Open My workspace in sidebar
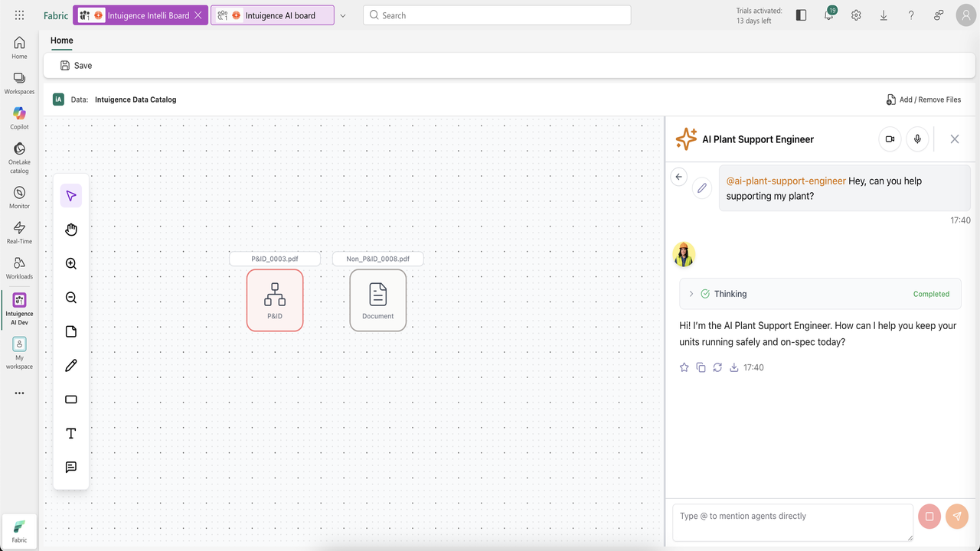Screen dimensions: 980x551 19,353
